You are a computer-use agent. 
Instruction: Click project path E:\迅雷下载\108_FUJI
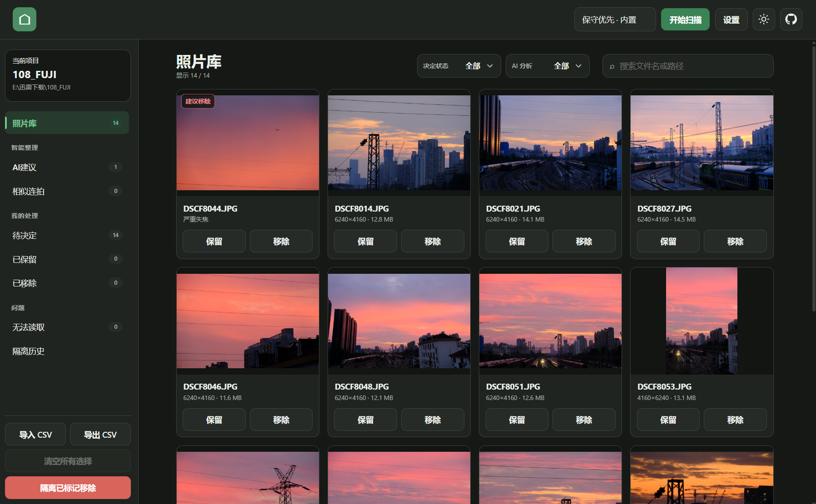click(41, 87)
